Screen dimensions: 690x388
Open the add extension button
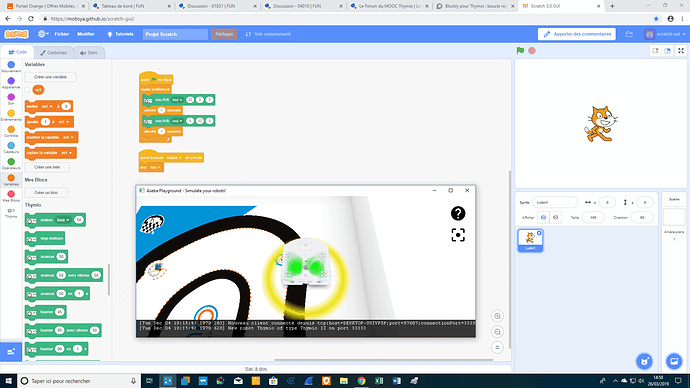click(11, 351)
